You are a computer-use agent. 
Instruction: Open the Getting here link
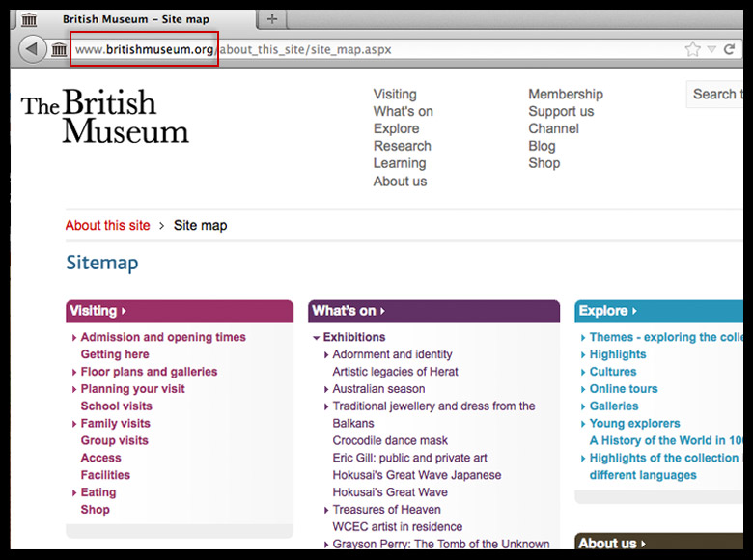[115, 354]
